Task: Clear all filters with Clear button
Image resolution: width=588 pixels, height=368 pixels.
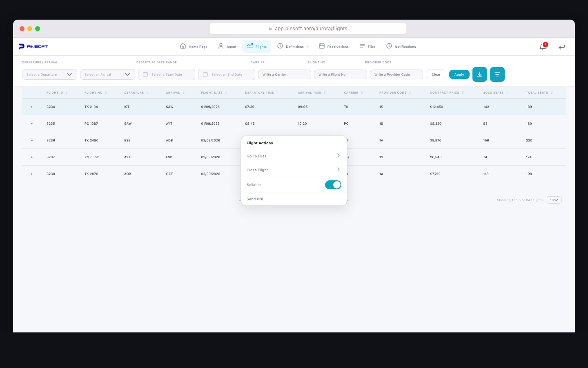Action: tap(436, 74)
